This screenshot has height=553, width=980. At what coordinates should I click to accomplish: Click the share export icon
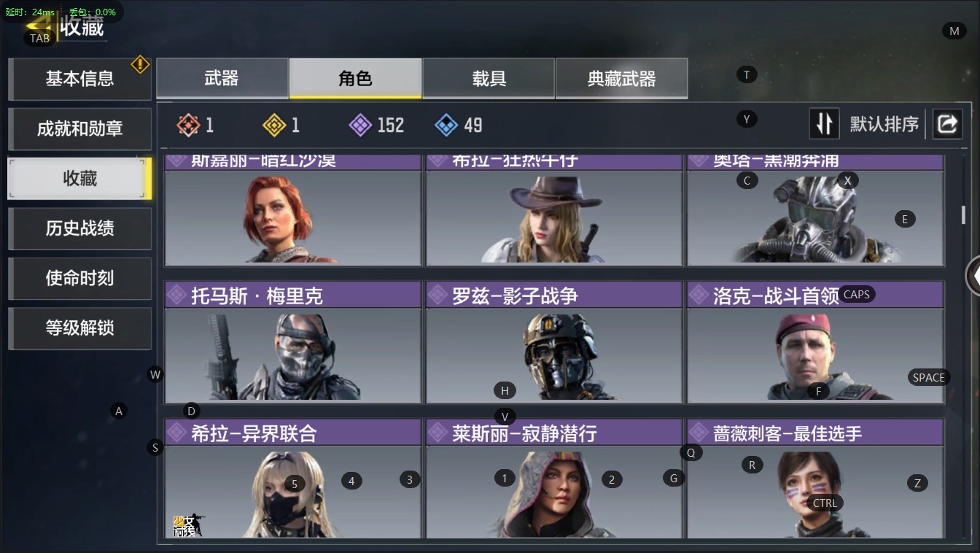tap(947, 124)
